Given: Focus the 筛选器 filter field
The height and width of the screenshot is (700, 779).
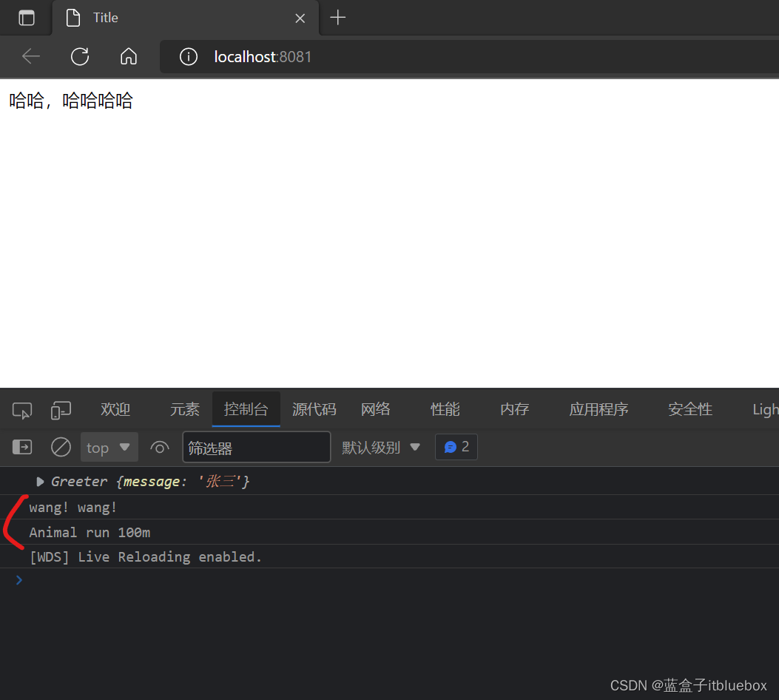Looking at the screenshot, I should coord(257,448).
